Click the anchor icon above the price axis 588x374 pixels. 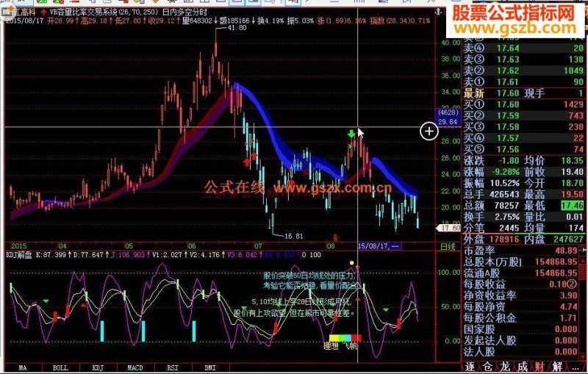(x=438, y=12)
